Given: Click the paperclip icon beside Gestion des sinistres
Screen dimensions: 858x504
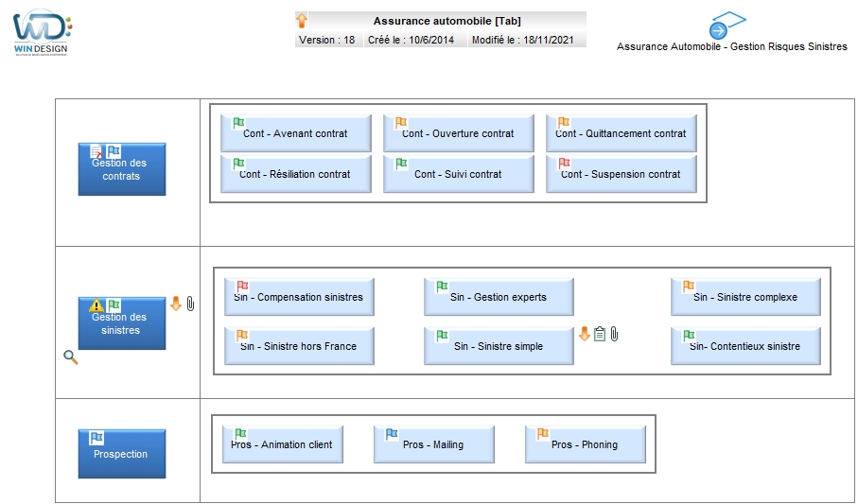Looking at the screenshot, I should click(190, 304).
